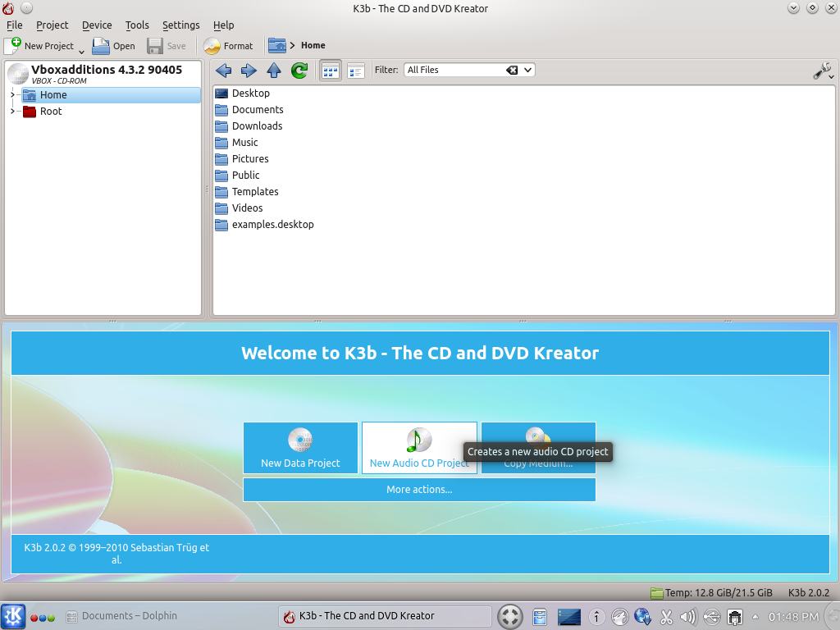Open the Project menu

[x=52, y=25]
